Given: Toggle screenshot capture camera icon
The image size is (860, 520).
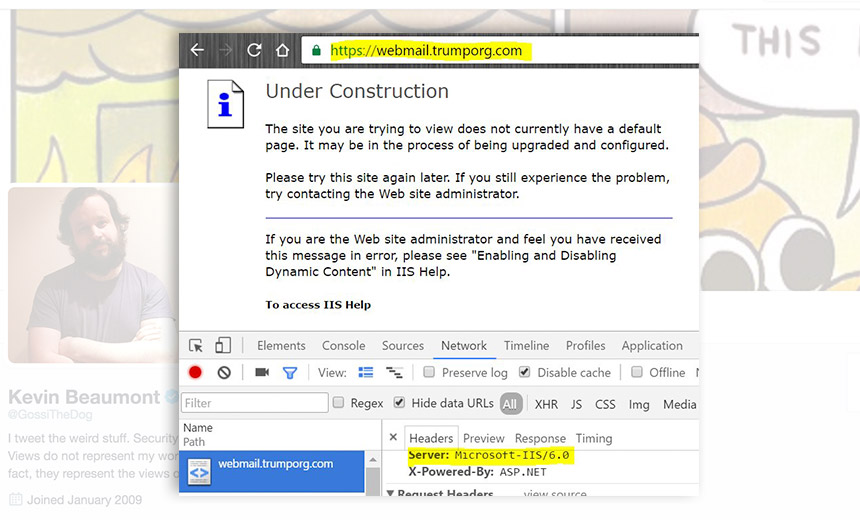Looking at the screenshot, I should click(262, 372).
